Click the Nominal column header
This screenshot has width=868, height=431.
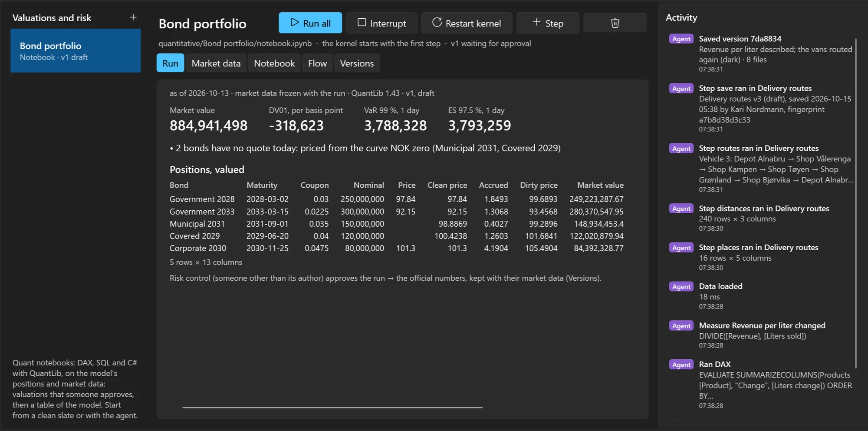click(x=368, y=185)
